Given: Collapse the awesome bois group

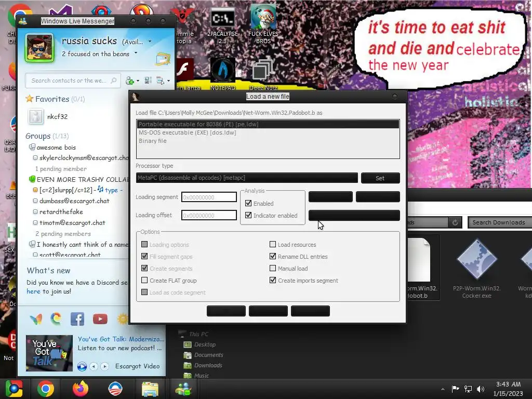Looking at the screenshot, I should 32,147.
